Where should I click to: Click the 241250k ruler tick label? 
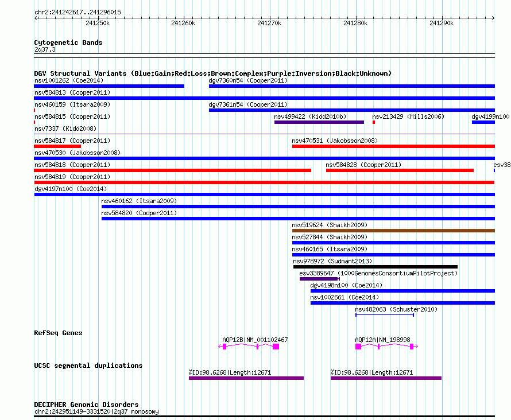coord(98,23)
